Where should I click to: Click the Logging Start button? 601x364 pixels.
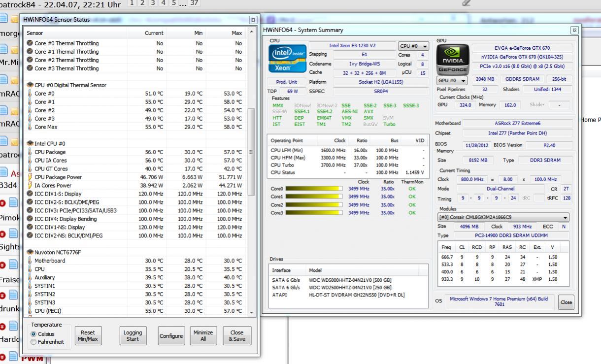point(133,336)
